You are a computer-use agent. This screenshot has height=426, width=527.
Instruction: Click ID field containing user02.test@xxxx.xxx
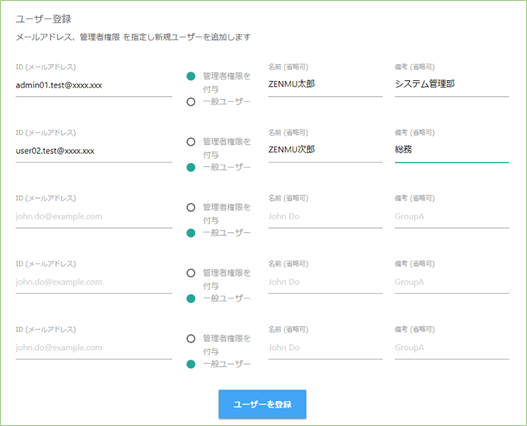click(x=94, y=151)
